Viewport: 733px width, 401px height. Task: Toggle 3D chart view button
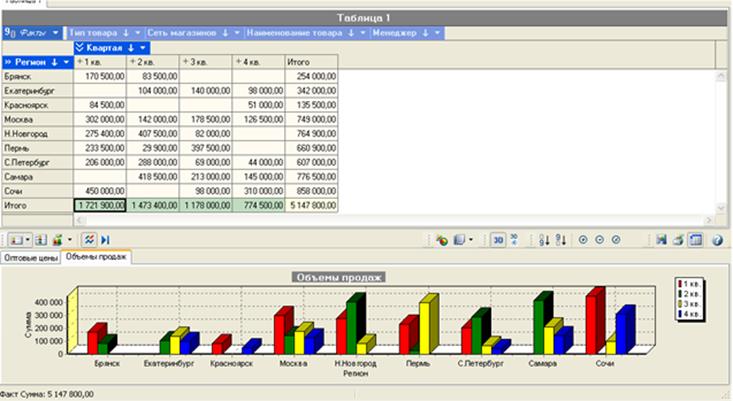(x=498, y=240)
